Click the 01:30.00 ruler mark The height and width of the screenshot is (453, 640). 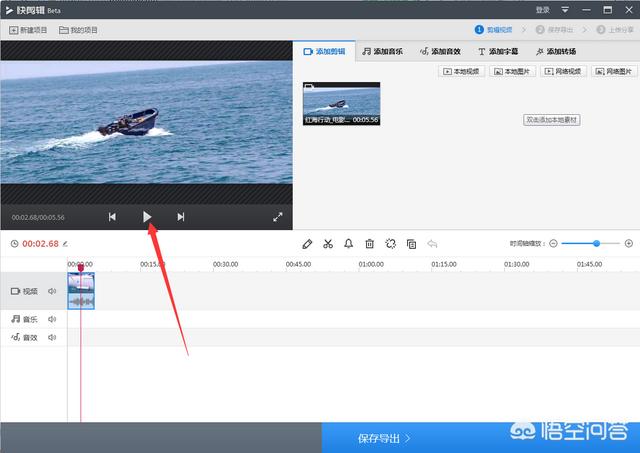click(x=517, y=264)
